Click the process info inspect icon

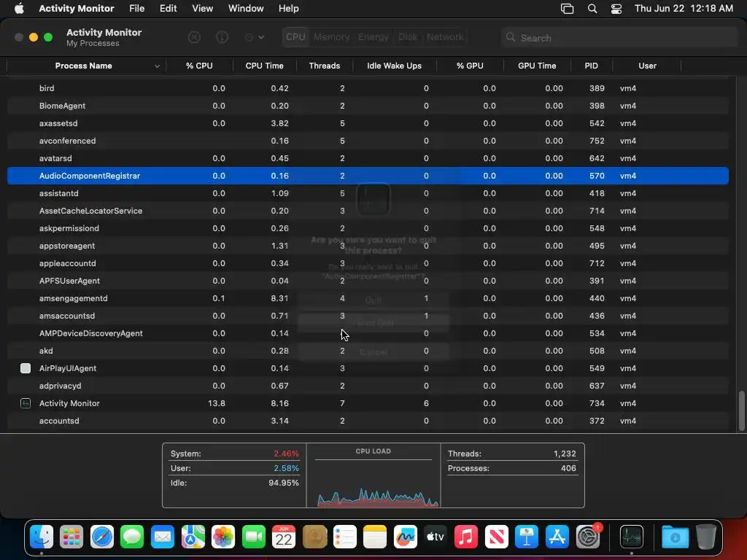pyautogui.click(x=222, y=37)
